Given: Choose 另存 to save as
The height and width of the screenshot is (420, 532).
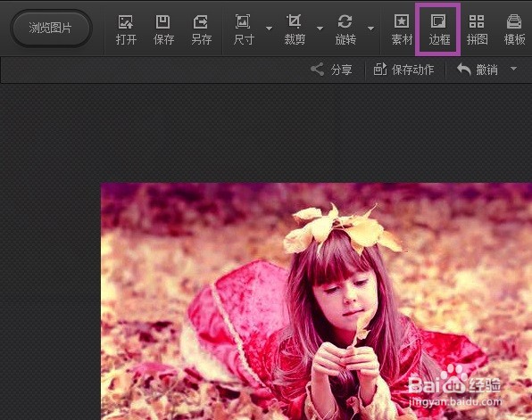Looking at the screenshot, I should (201, 29).
